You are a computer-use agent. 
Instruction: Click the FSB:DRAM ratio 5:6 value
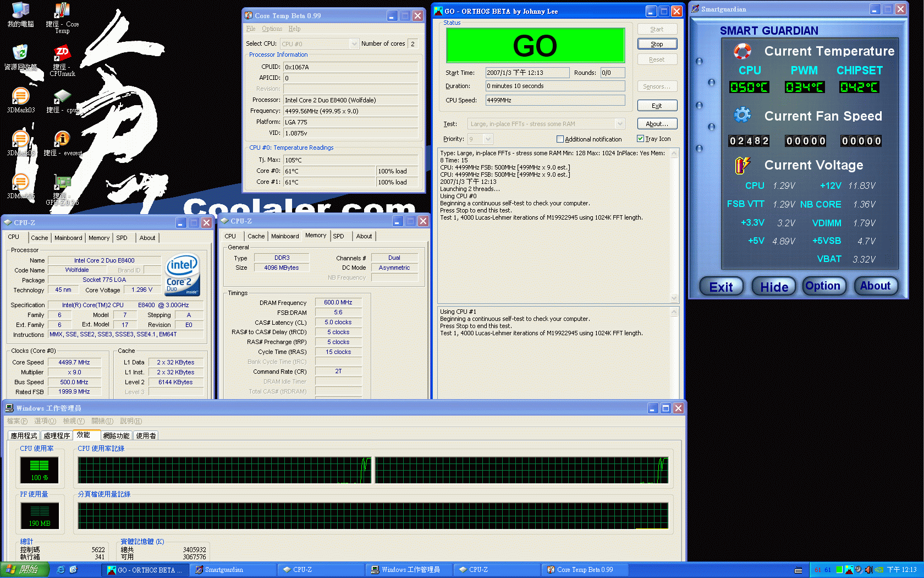[338, 312]
